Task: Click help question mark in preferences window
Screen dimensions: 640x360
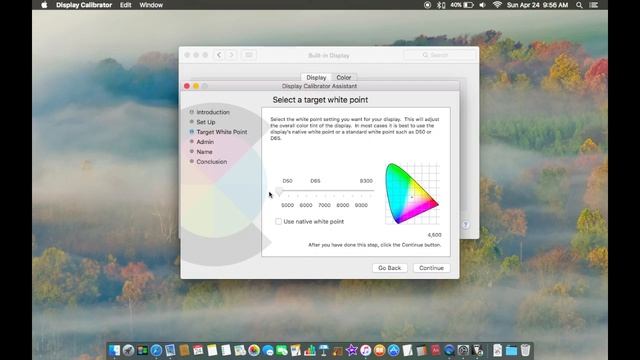Action: (x=465, y=224)
